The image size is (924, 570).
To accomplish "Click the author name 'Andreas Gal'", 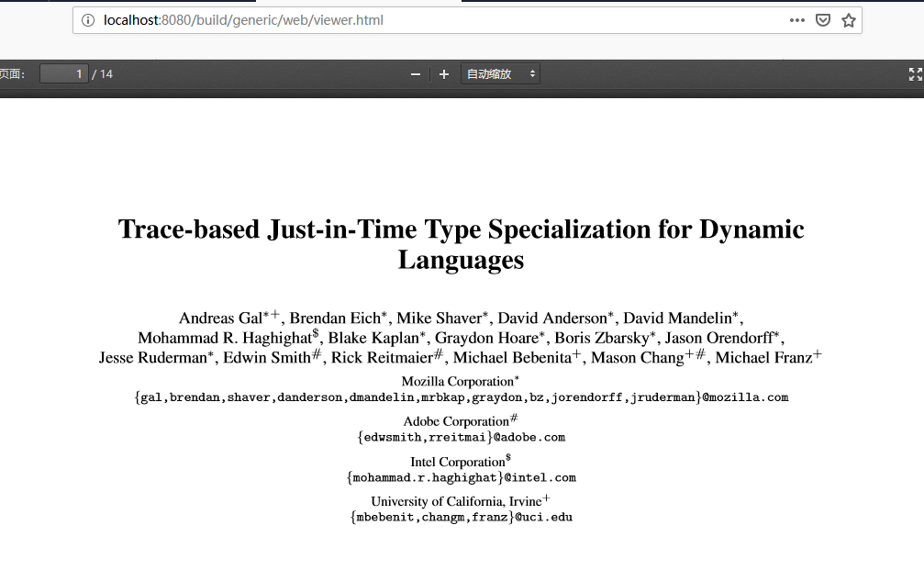I will tap(220, 319).
